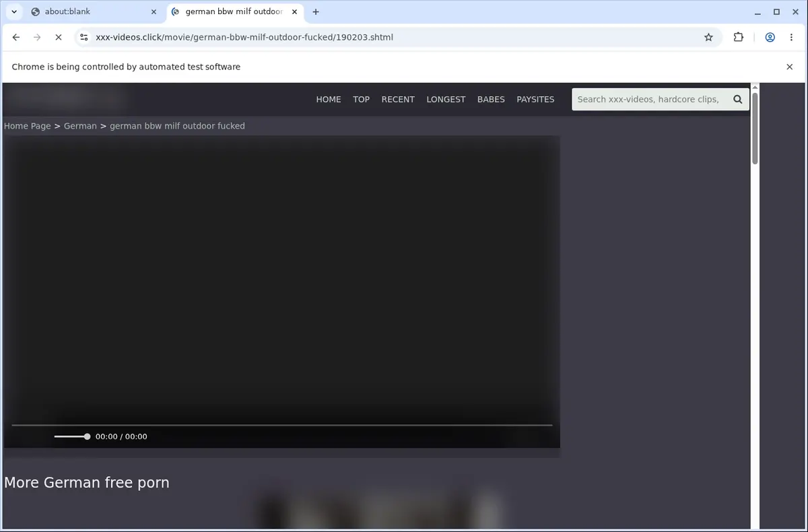The height and width of the screenshot is (532, 808).
Task: Open the LONGEST menu item
Action: [446, 99]
